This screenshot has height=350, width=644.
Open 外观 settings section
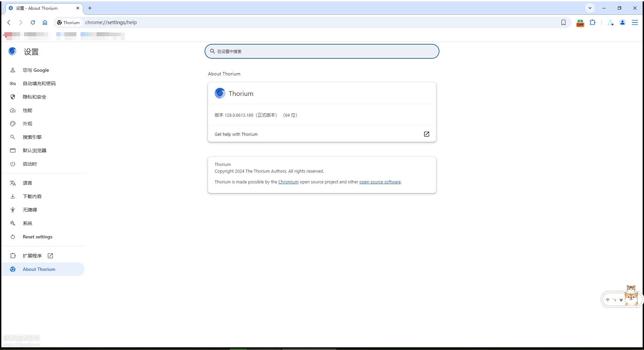point(43,124)
